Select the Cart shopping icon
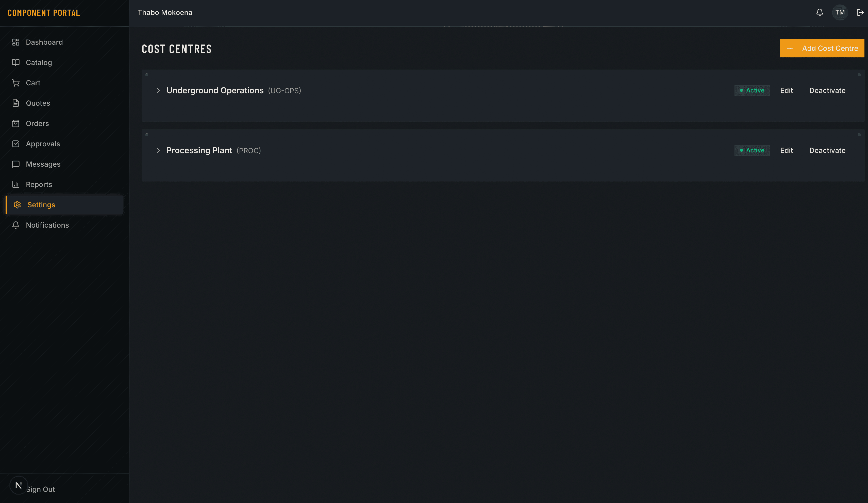Viewport: 868px width, 503px height. pos(16,83)
